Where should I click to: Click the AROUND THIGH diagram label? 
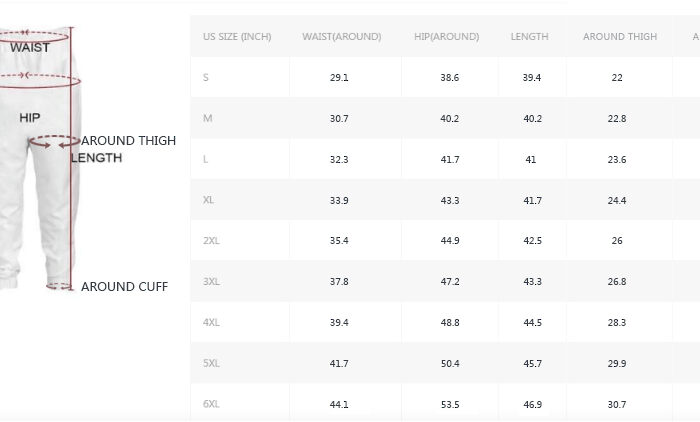(128, 141)
